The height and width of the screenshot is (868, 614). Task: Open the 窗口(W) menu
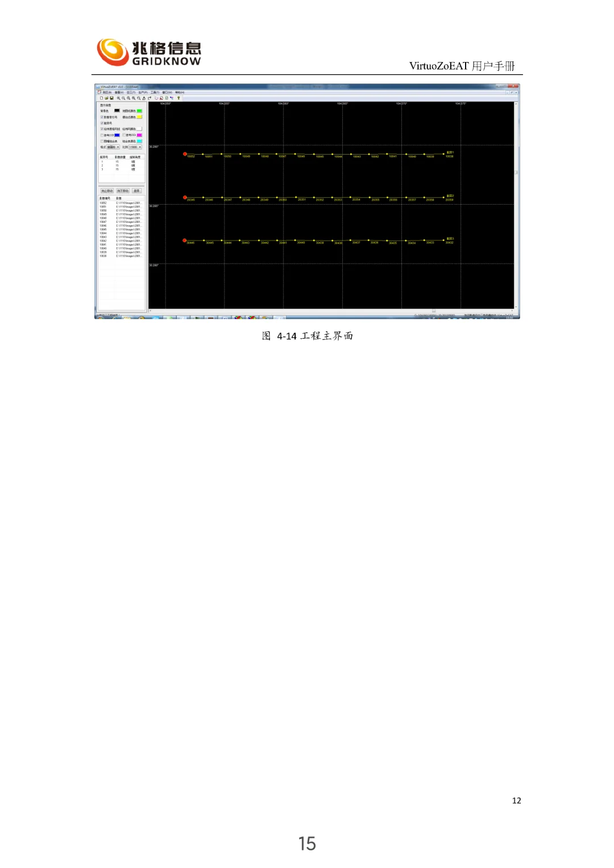(167, 93)
